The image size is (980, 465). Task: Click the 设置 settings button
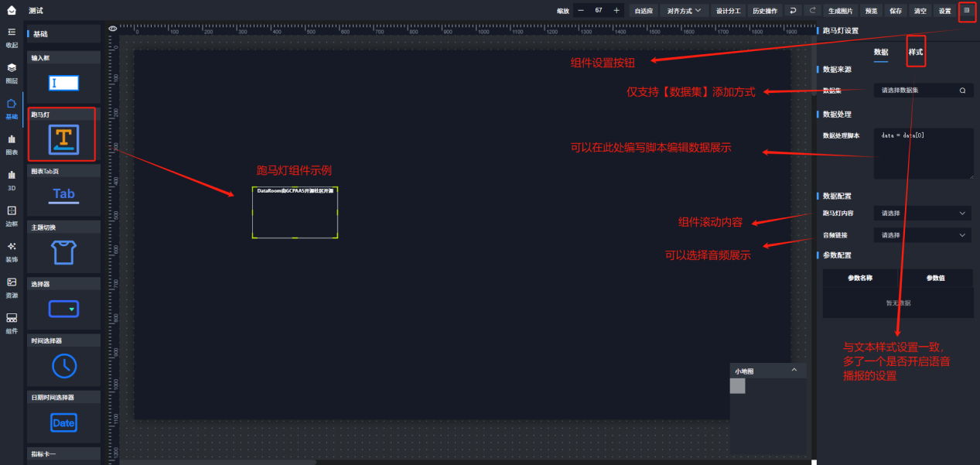coord(944,11)
